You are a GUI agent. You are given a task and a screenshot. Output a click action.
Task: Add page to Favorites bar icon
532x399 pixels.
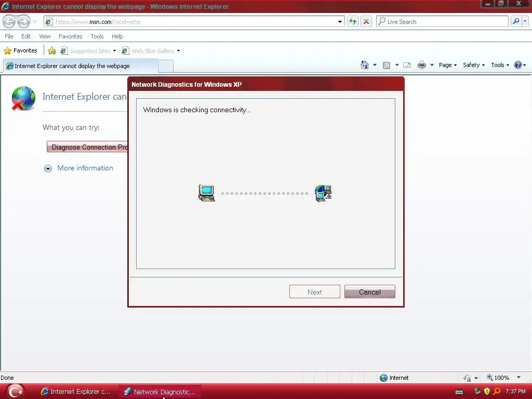pos(52,51)
